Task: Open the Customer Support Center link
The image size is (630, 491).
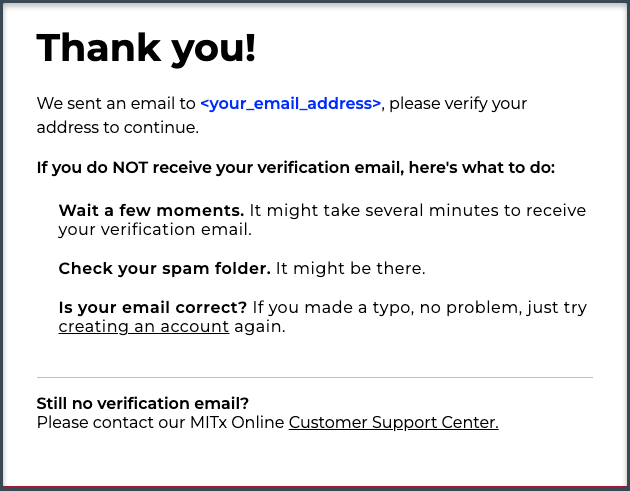Action: pos(393,422)
